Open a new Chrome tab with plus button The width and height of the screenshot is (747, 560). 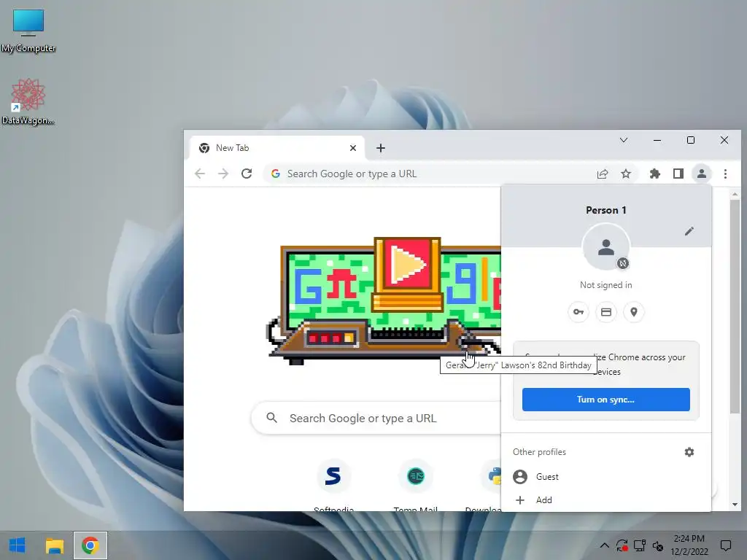click(380, 148)
